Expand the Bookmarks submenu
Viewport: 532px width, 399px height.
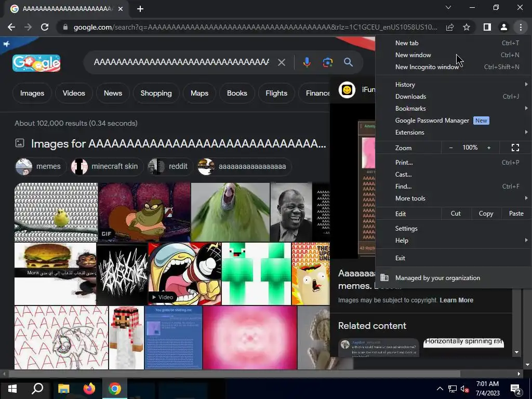point(453,109)
